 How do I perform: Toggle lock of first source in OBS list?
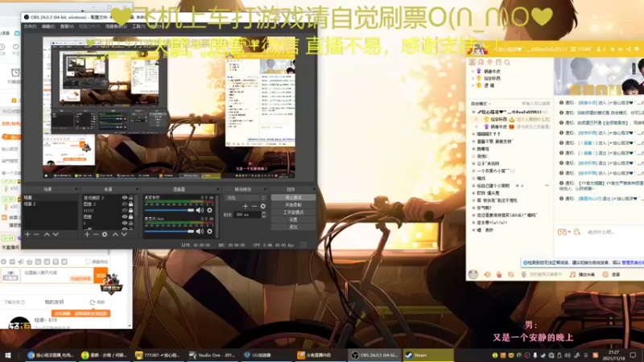pyautogui.click(x=131, y=198)
